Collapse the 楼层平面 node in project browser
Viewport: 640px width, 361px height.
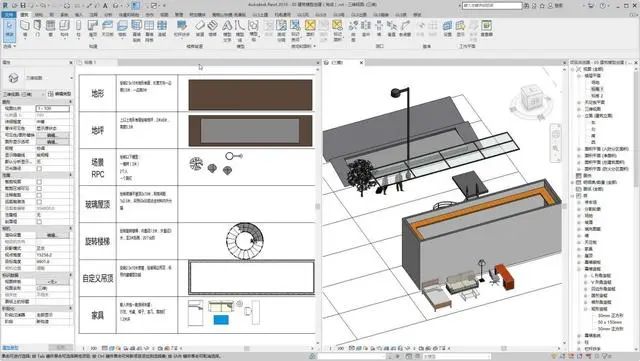click(579, 76)
